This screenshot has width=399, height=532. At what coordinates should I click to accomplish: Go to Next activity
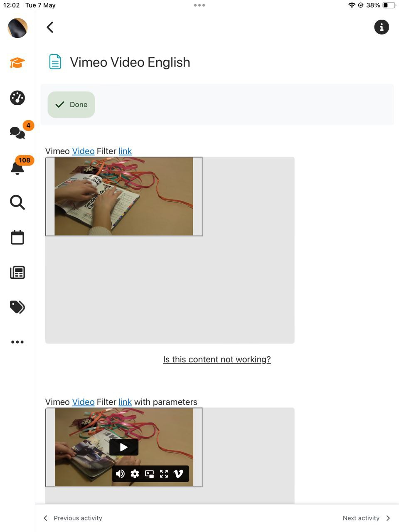[x=367, y=518]
